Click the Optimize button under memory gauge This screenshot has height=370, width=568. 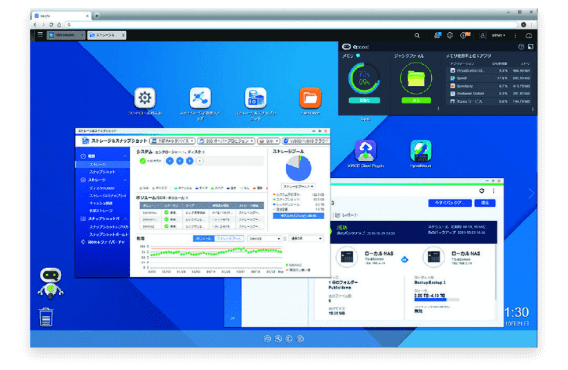[364, 100]
